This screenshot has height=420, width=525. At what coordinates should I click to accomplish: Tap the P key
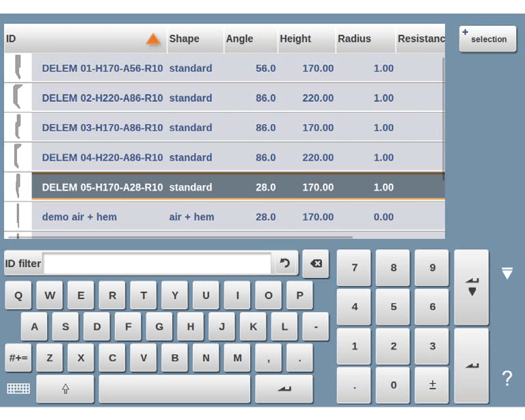tap(299, 295)
